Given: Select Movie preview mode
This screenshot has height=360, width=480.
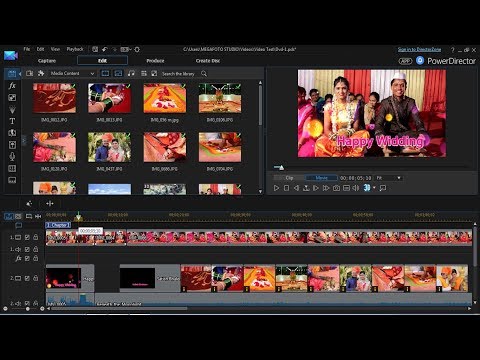Looking at the screenshot, I should [321, 178].
